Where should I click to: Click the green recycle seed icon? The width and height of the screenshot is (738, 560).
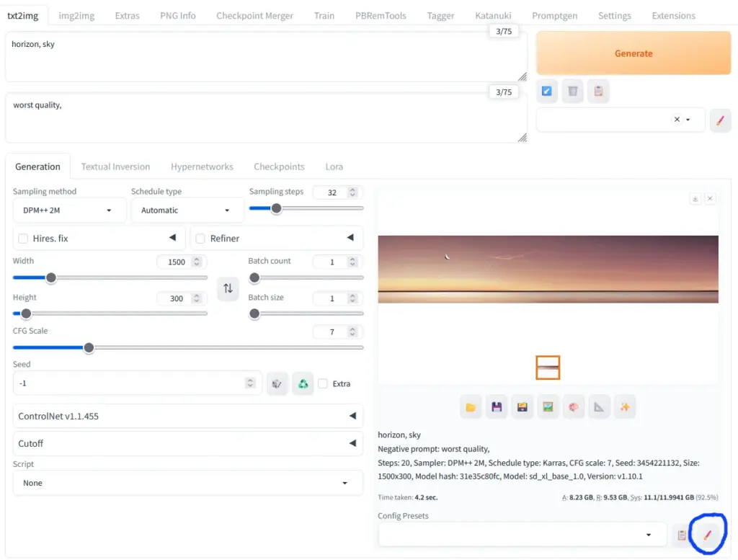pyautogui.click(x=303, y=384)
